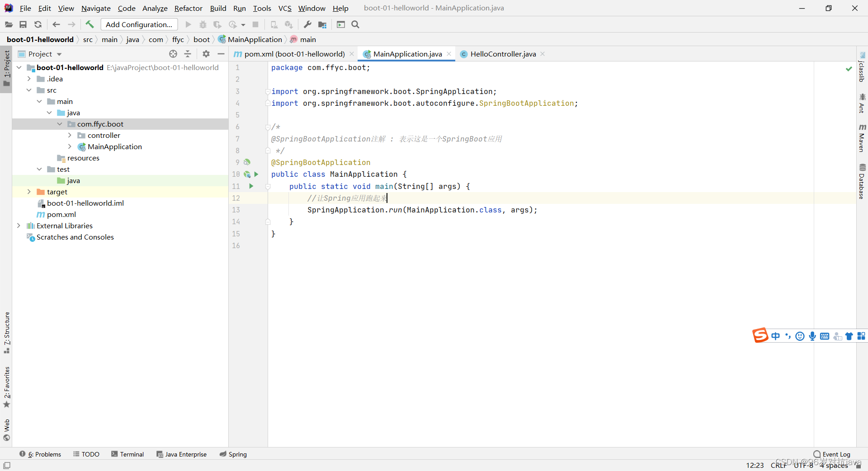Open the jclasslib side tool window
868x471 pixels.
click(x=862, y=67)
